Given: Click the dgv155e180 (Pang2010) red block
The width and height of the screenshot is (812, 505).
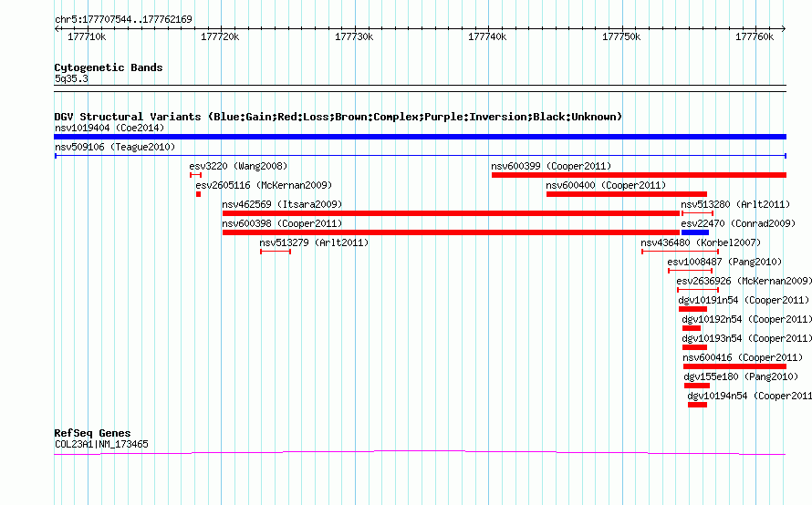Looking at the screenshot, I should (697, 386).
